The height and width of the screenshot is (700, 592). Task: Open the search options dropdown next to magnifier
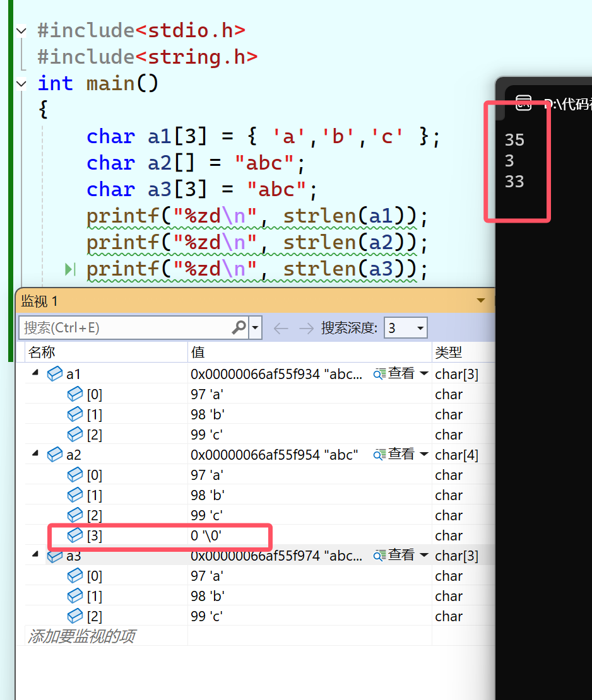255,328
